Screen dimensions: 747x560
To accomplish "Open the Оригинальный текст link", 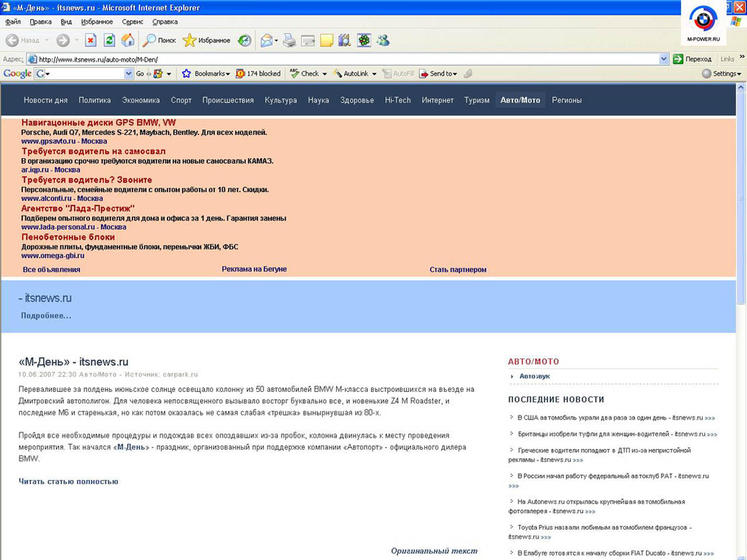I will point(434,551).
